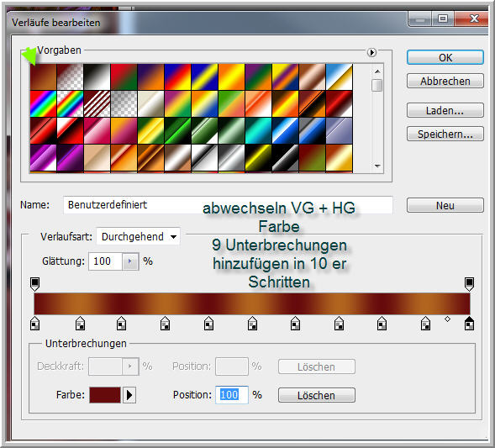
Task: Select the right opacity stop above gradient bar
Action: [x=469, y=284]
